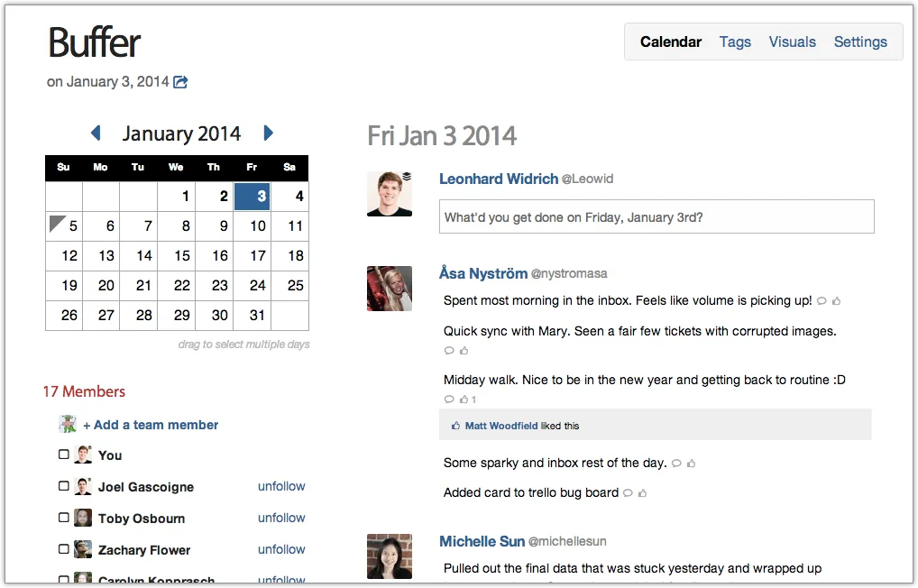Switch to the Visuals tab

click(792, 42)
